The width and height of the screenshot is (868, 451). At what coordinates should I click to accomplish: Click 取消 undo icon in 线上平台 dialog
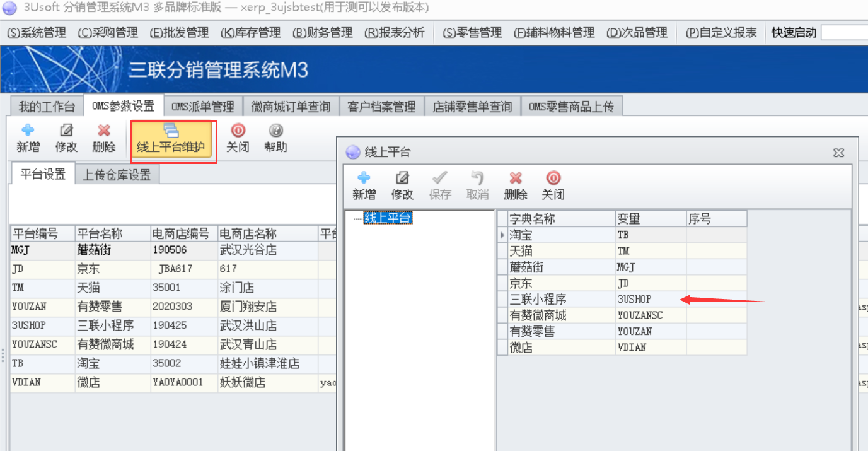[x=478, y=178]
